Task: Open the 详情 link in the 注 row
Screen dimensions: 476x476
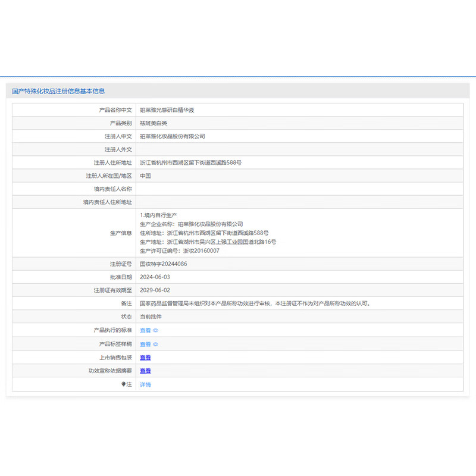Action: coord(145,384)
